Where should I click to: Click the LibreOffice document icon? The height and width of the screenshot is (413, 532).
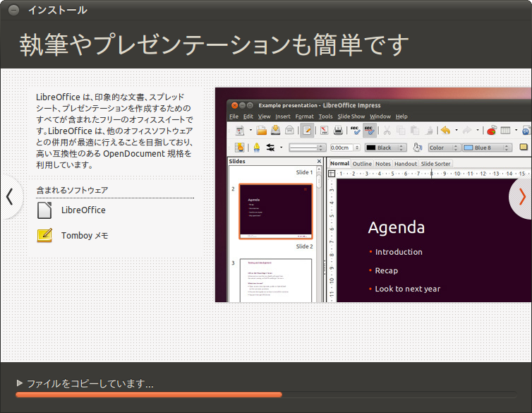[44, 210]
